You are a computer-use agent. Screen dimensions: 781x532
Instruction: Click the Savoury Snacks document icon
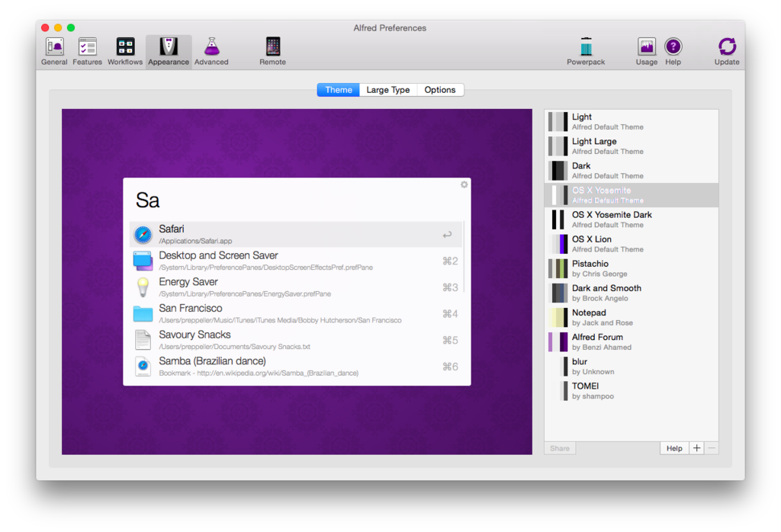(x=143, y=340)
